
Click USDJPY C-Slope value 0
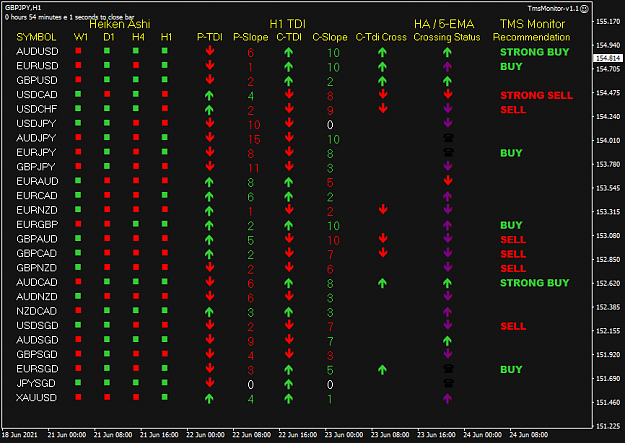pos(330,125)
